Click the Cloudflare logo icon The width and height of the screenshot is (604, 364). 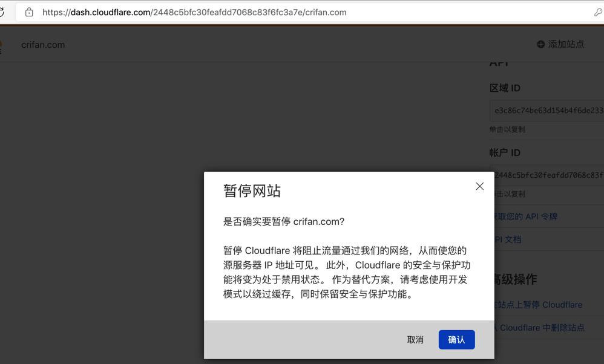[1, 46]
